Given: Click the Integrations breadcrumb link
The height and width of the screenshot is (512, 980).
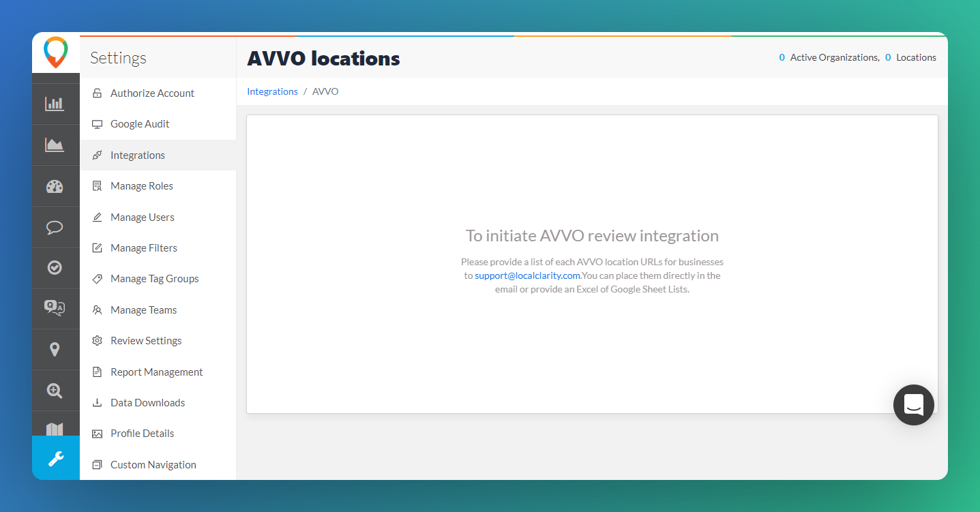Looking at the screenshot, I should click(x=272, y=91).
